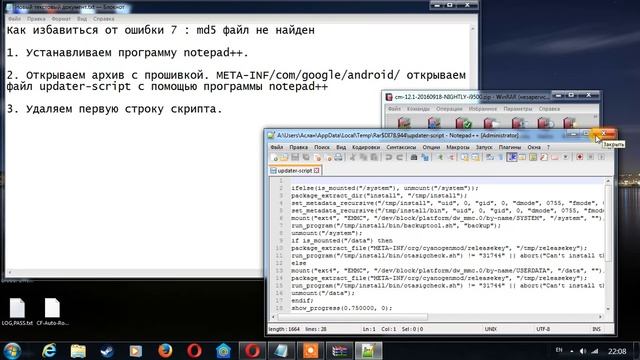Click the Print icon in Notepad++ toolbar
640x360 pixels.
338,157
